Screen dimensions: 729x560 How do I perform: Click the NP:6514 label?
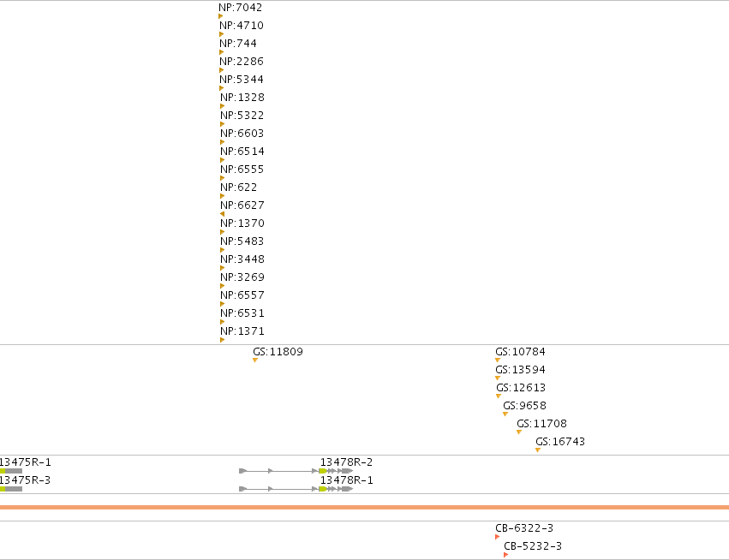[242, 152]
